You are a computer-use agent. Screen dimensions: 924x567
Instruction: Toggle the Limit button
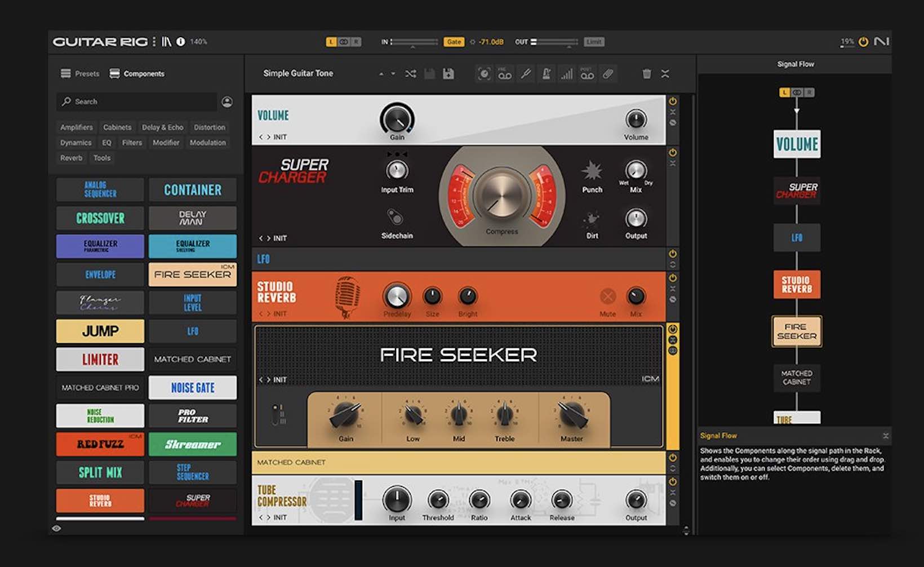tap(594, 42)
